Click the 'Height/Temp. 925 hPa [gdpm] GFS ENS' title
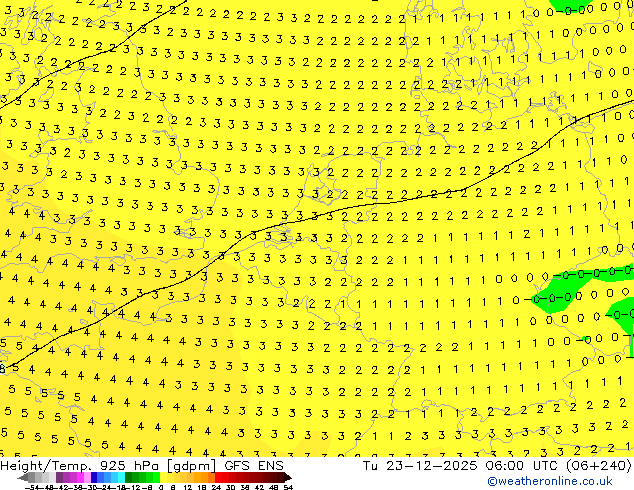Image resolution: width=634 pixels, height=490 pixels. tap(142, 466)
